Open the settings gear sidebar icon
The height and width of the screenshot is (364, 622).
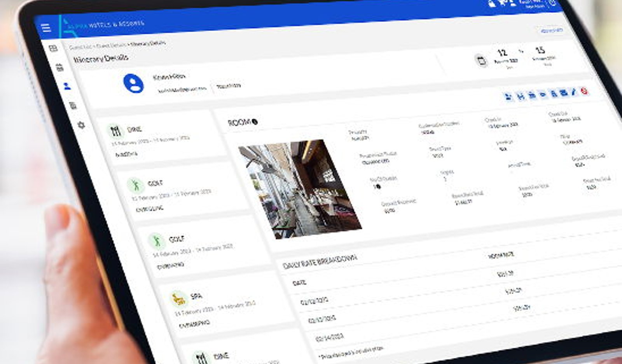(81, 125)
